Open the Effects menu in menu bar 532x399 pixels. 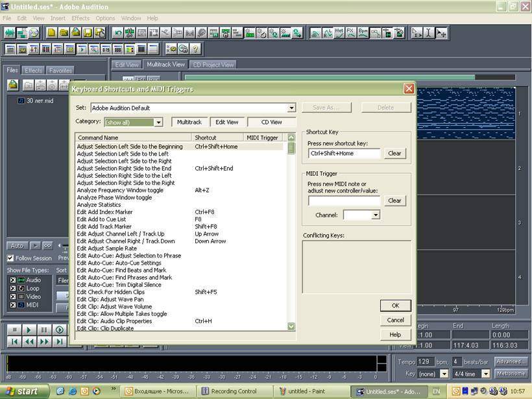[x=80, y=18]
